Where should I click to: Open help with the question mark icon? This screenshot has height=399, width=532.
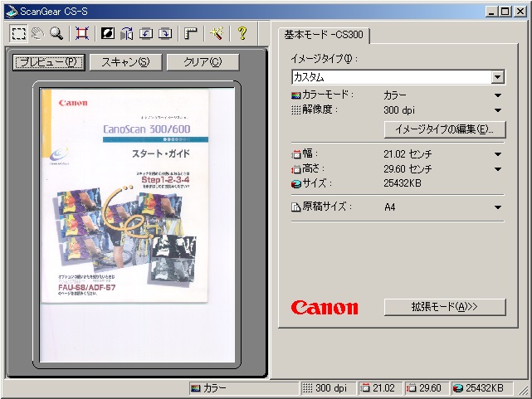click(242, 33)
